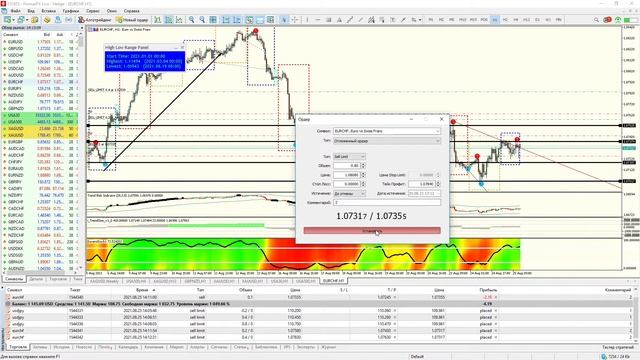Screen dimensions: 640x360
Task: Open the profiles toolbar icon
Action: 21,20
